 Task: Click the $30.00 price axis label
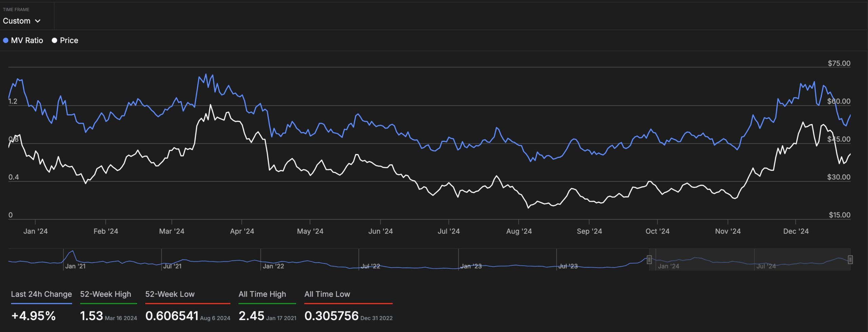(x=839, y=177)
